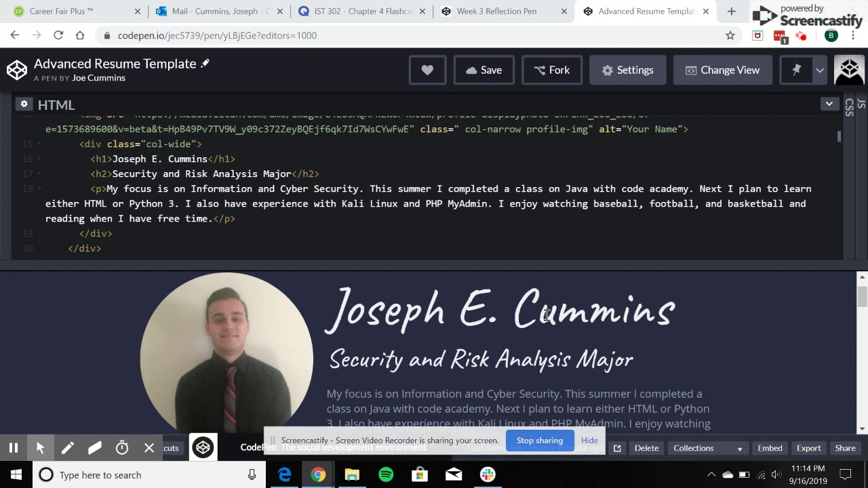Go to browser home page

point(80,35)
